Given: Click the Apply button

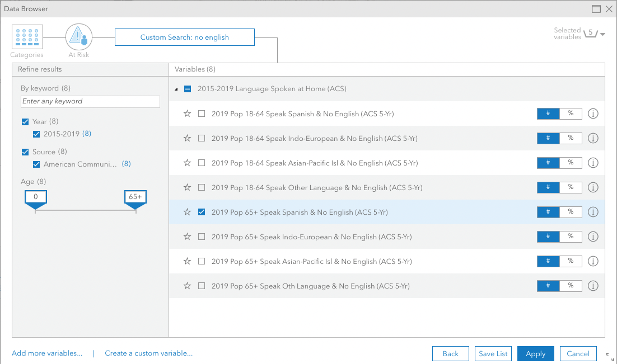Looking at the screenshot, I should (536, 354).
